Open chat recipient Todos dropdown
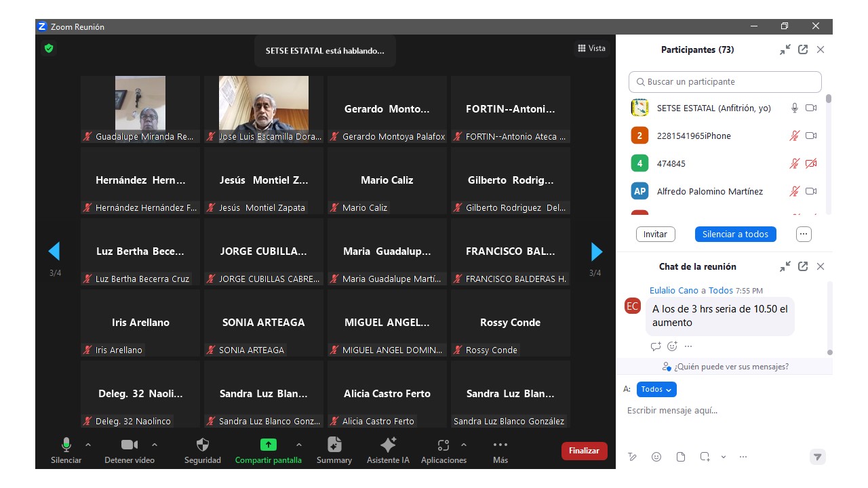The image size is (868, 488). tap(656, 389)
